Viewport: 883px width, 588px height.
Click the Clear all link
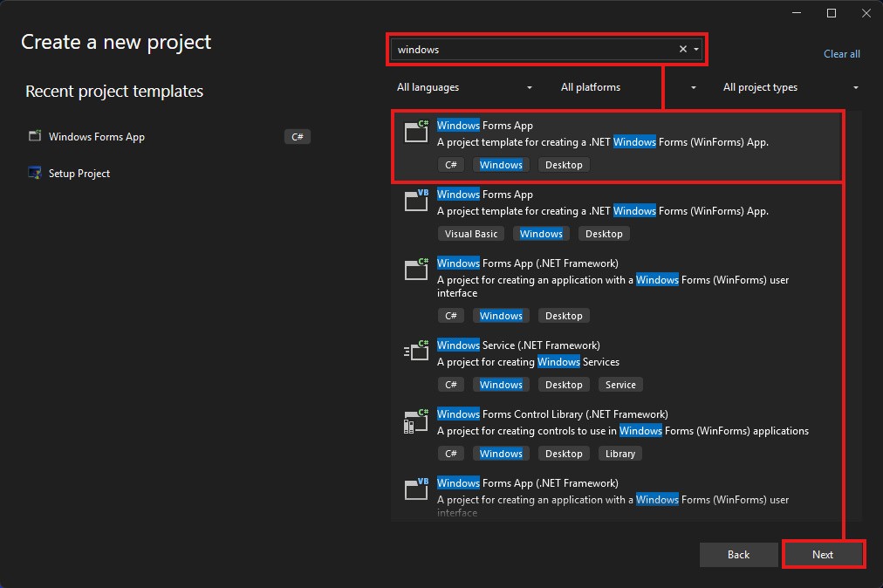tap(841, 54)
